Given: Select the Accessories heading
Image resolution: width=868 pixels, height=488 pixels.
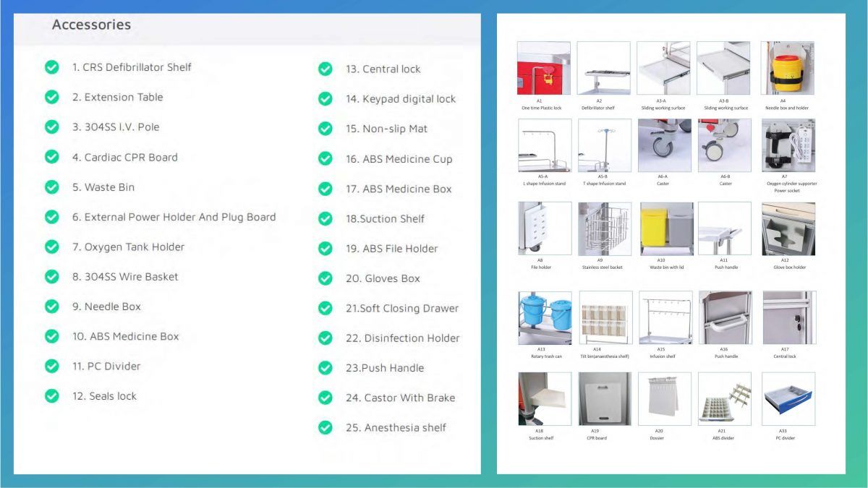Looking at the screenshot, I should (91, 25).
